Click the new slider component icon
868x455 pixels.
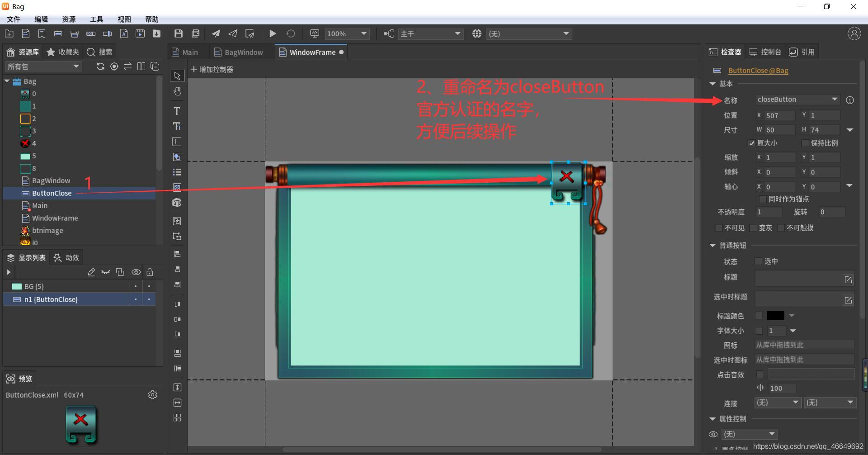click(x=108, y=33)
